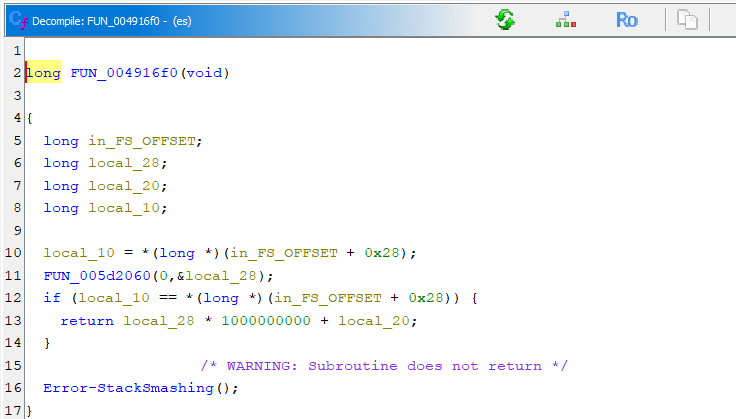Click function name FUN_004916f0 on line 2
This screenshot has width=736, height=419.
coord(124,73)
